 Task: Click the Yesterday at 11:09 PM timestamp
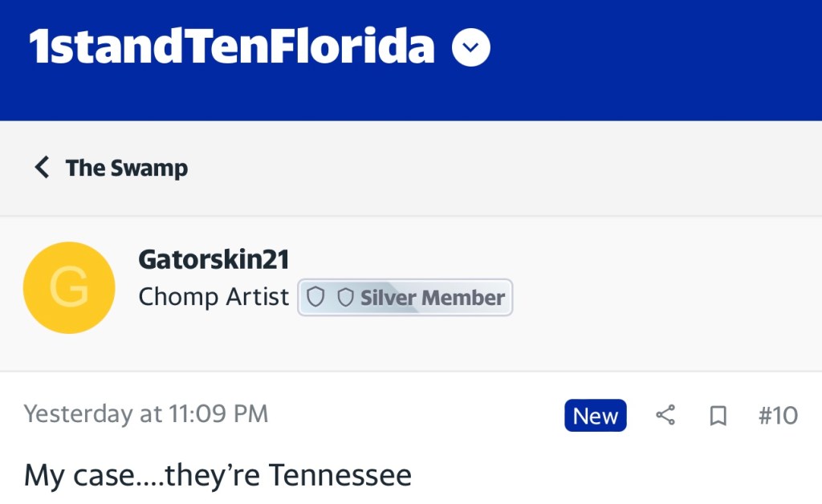click(146, 414)
